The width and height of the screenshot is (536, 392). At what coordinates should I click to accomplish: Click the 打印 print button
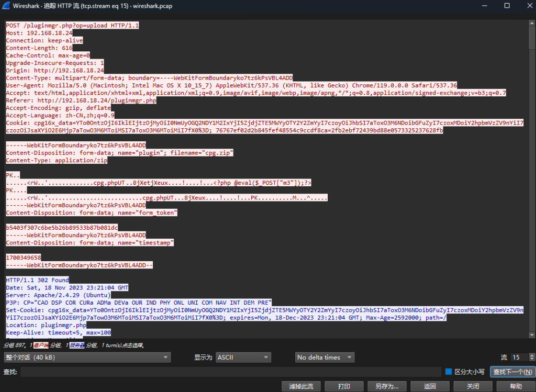click(x=344, y=386)
